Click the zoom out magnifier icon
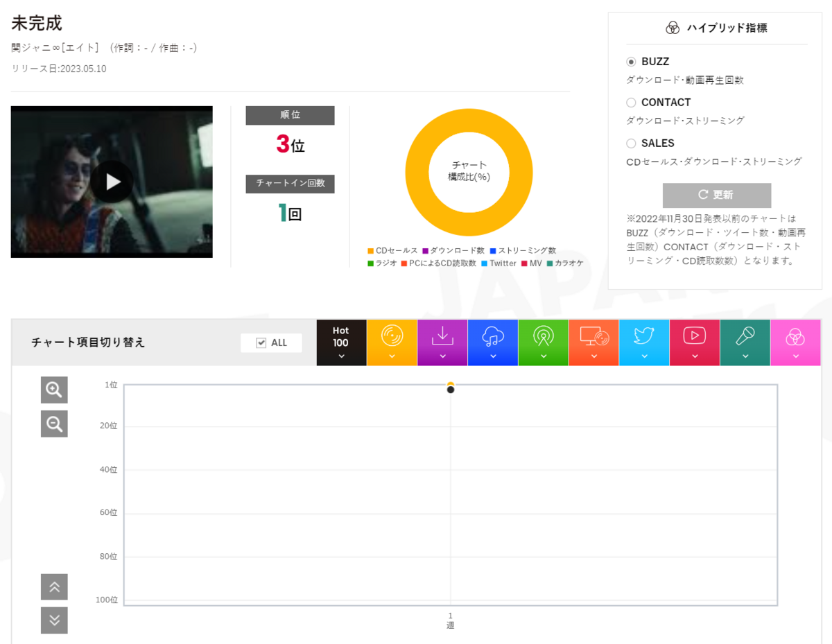832x644 pixels. 54,424
